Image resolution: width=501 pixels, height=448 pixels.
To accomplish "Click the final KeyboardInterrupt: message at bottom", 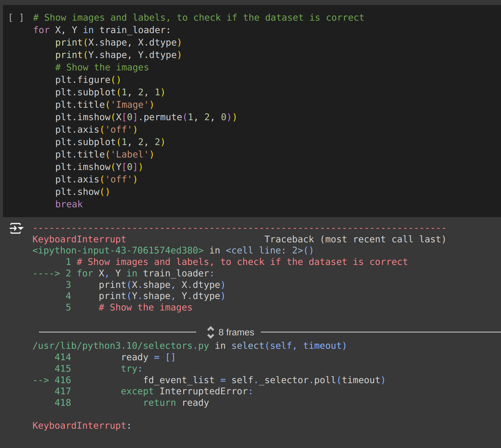I will click(x=82, y=426).
